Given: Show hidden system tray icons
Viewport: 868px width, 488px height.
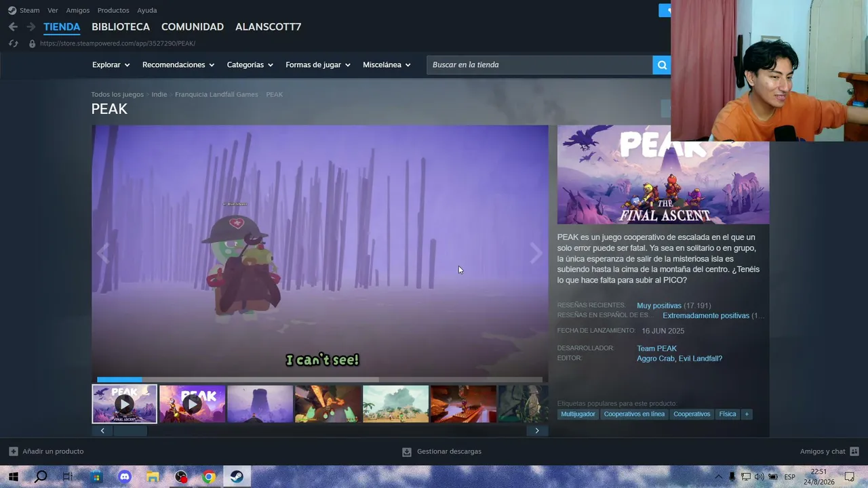Looking at the screenshot, I should click(719, 476).
